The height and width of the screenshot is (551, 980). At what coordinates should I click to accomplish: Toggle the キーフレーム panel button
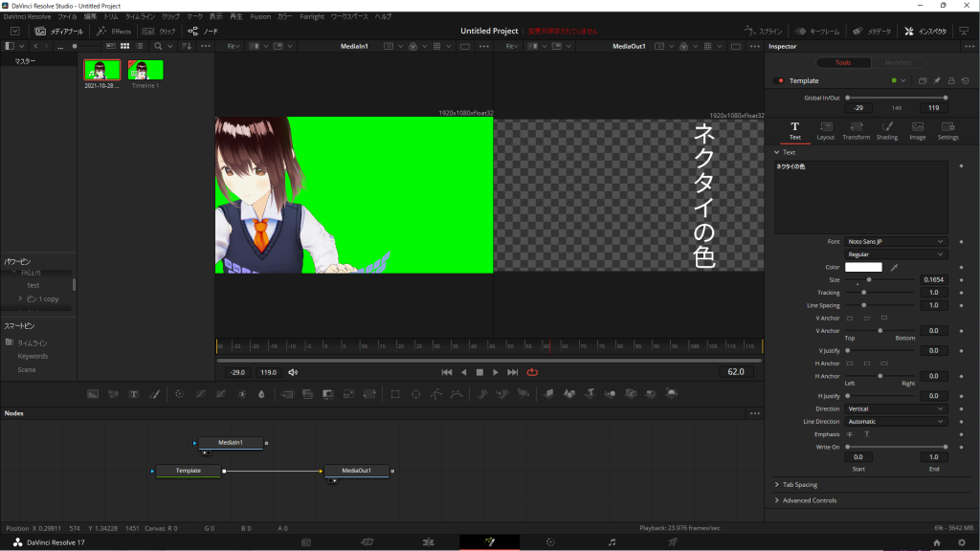pos(817,32)
